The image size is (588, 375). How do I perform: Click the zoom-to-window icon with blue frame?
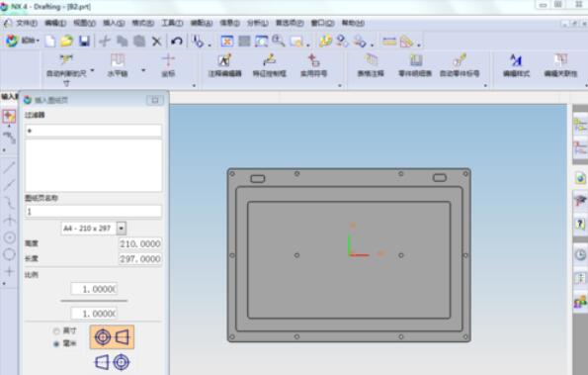(261, 41)
